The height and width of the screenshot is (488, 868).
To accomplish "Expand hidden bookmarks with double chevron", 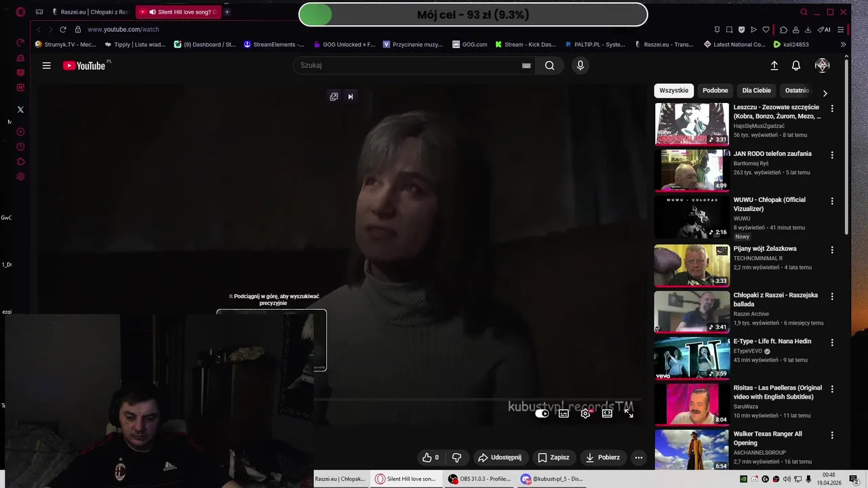I will click(x=843, y=45).
